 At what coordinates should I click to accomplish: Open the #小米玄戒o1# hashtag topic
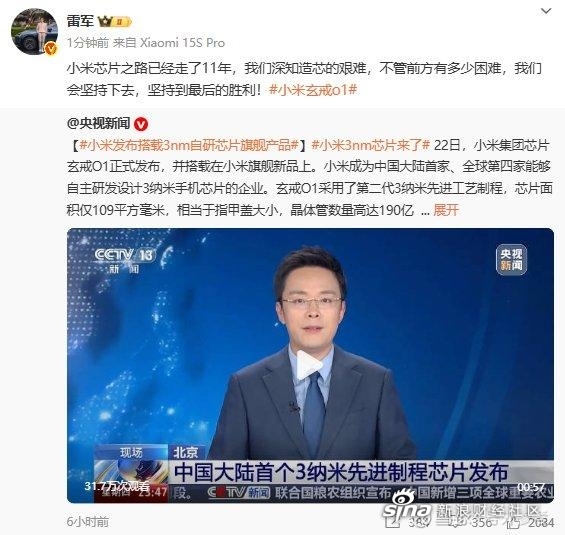click(313, 90)
